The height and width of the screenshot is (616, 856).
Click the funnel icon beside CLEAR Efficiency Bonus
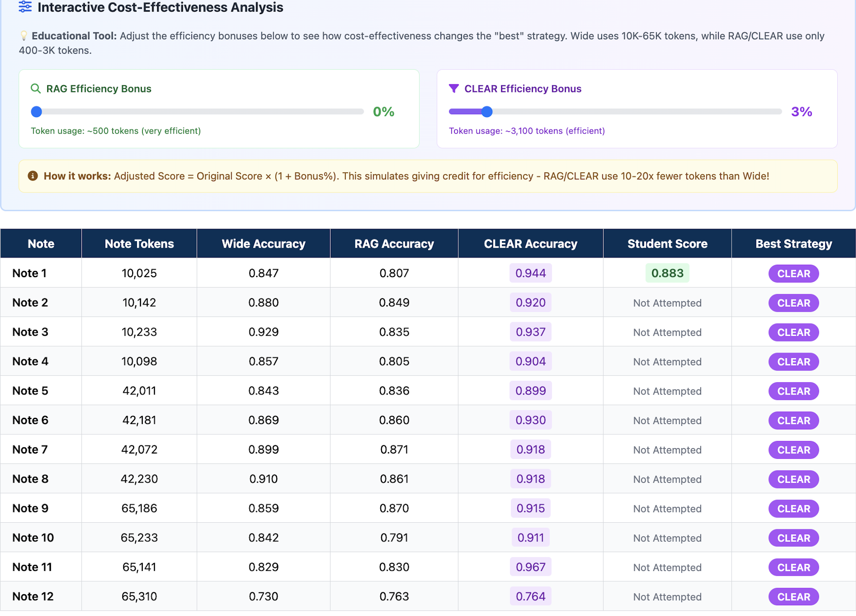[453, 89]
